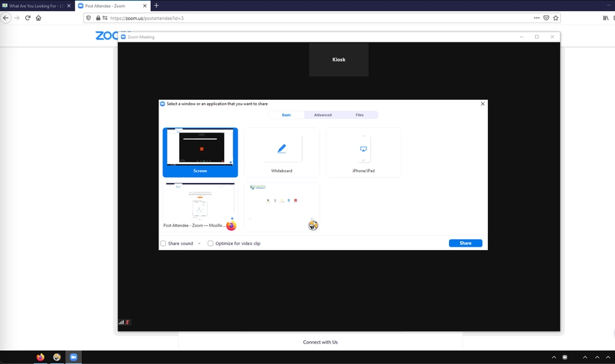Screen dimensions: 615x364
Task: Switch to the Advanced tab
Action: tap(323, 115)
